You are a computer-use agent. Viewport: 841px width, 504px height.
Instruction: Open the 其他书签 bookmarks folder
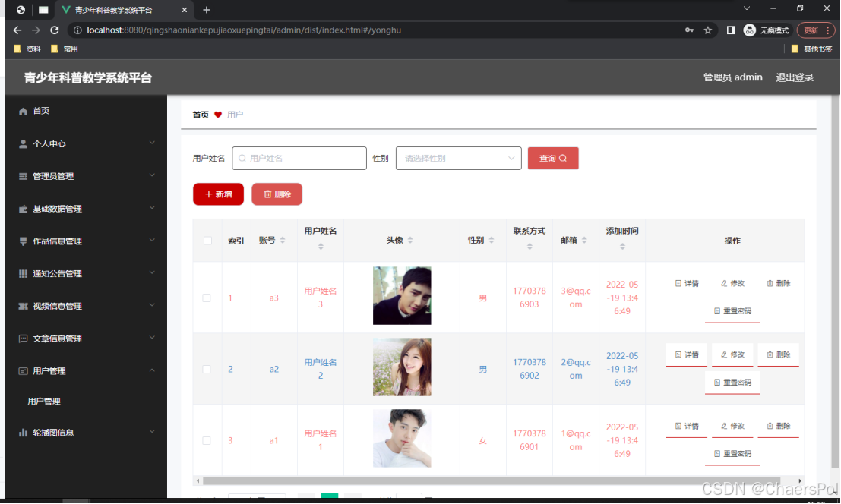click(x=812, y=49)
